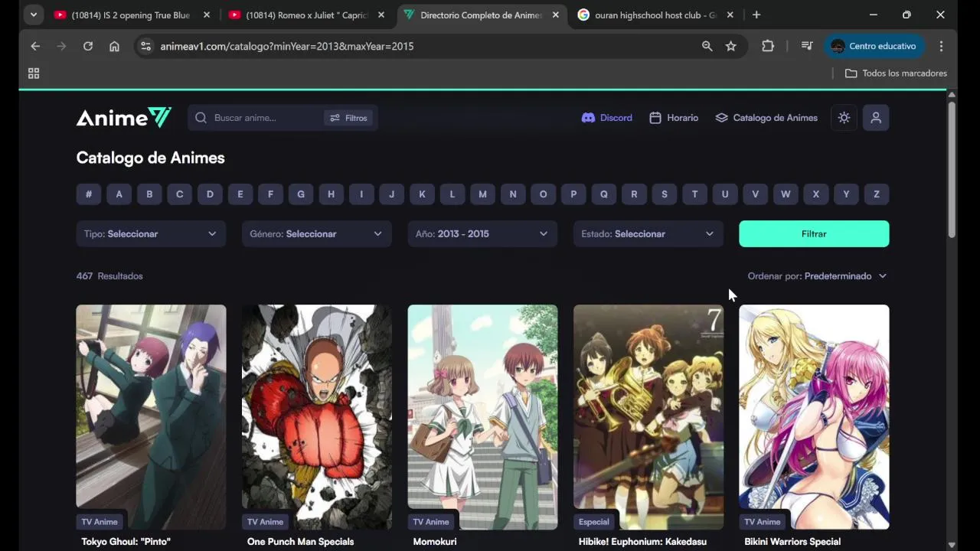The image size is (980, 551).
Task: Open the browser home page
Action: click(x=114, y=46)
